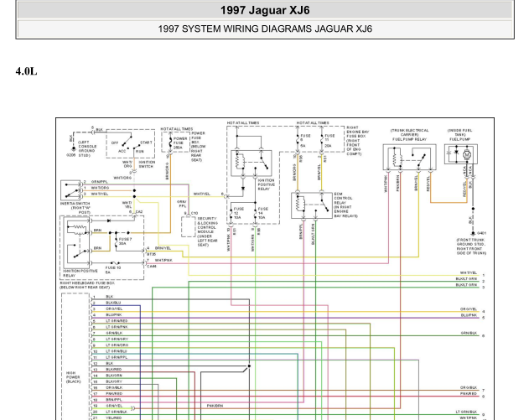
Task: Click the 'LT GRN/GRY' wire label at pin 8
Action: 117,339
